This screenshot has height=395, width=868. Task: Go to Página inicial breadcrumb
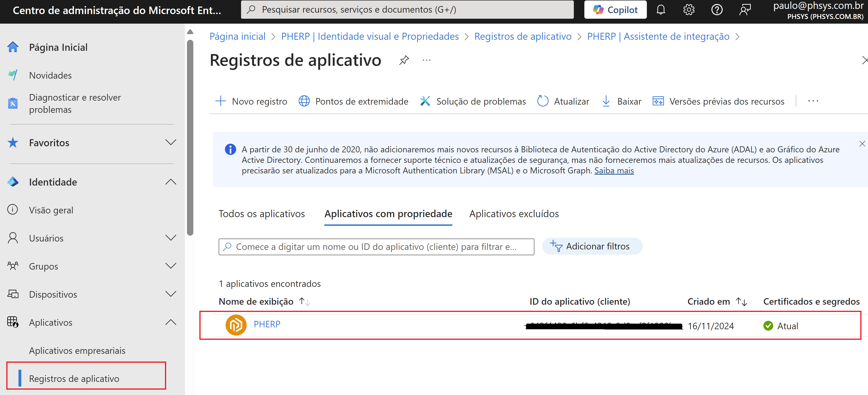pyautogui.click(x=238, y=36)
